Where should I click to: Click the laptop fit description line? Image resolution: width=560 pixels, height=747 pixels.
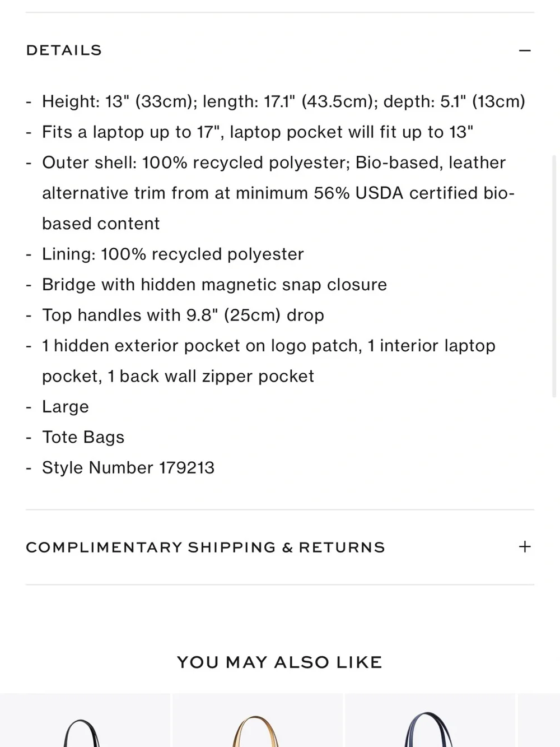click(258, 132)
